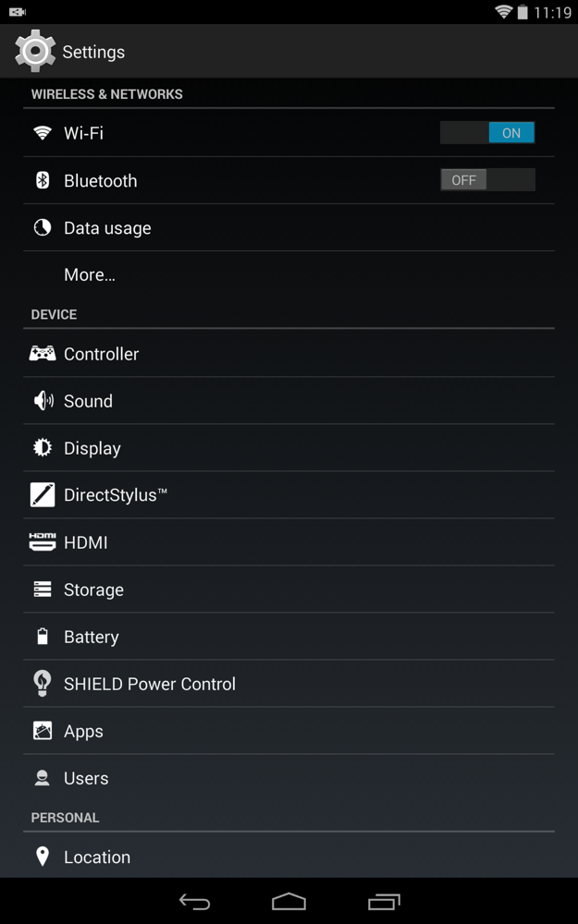Image resolution: width=578 pixels, height=924 pixels.
Task: Open the Apps settings entry
Action: (x=289, y=731)
